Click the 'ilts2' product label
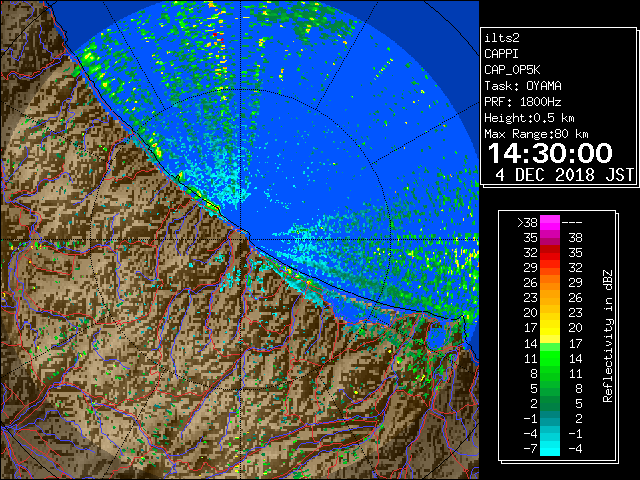The width and height of the screenshot is (640, 480). click(502, 38)
